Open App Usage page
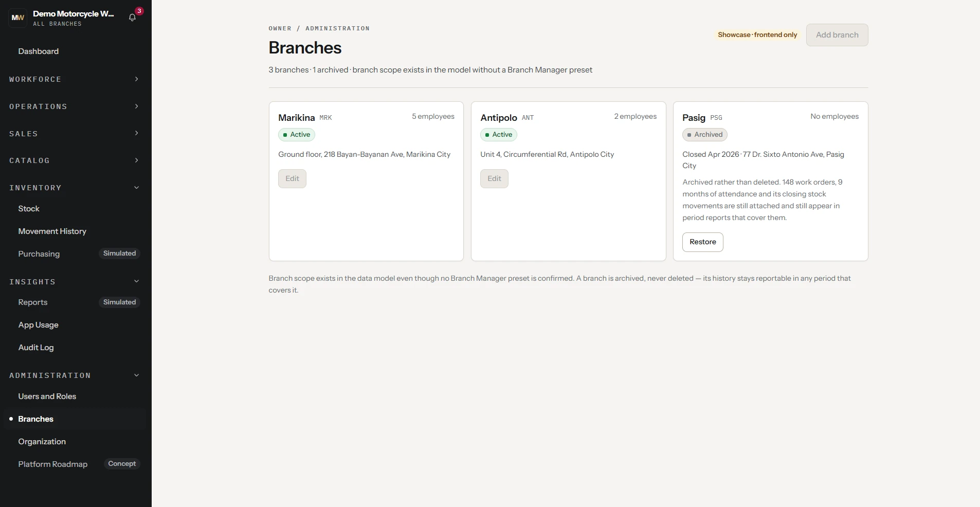Image resolution: width=980 pixels, height=507 pixels. click(75, 325)
